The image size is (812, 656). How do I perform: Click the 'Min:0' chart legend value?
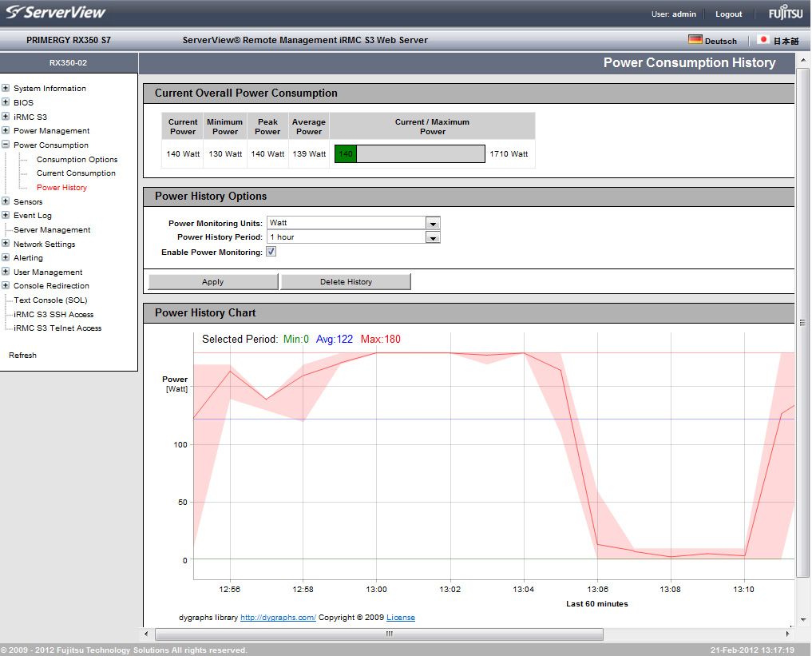296,339
